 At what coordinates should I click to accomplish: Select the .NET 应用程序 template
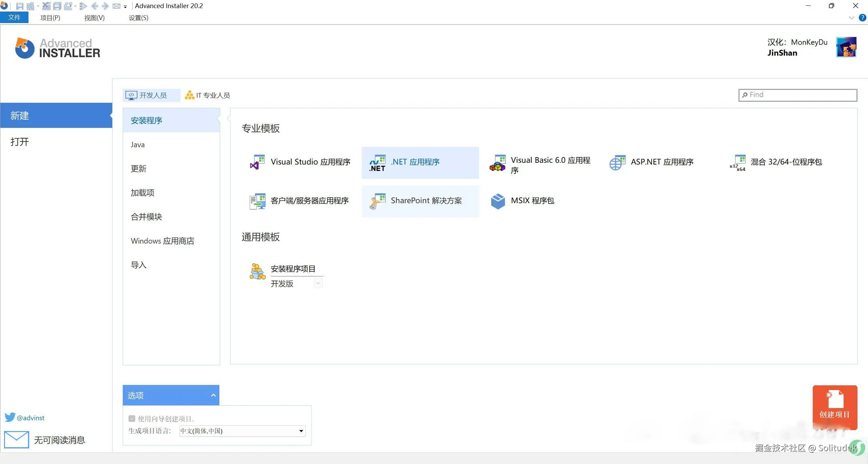click(420, 162)
